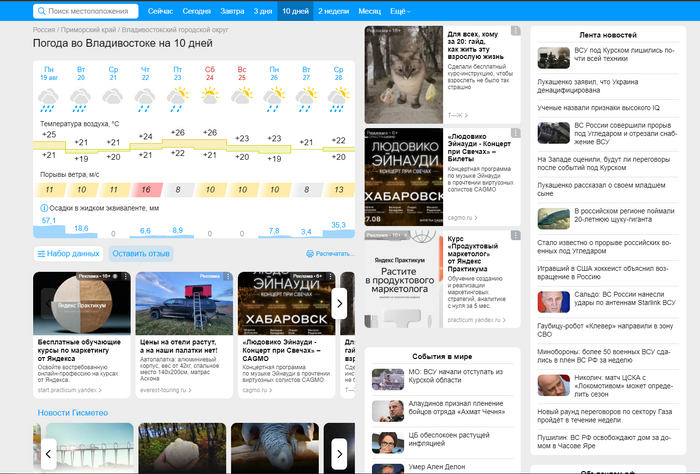Select Wednesday 21 cloudy icon
This screenshot has width=700, height=474.
pyautogui.click(x=112, y=97)
